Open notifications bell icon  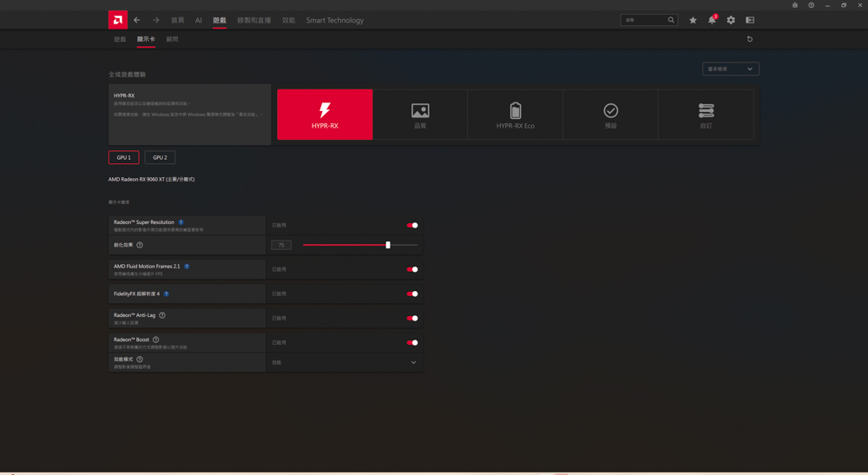click(712, 20)
